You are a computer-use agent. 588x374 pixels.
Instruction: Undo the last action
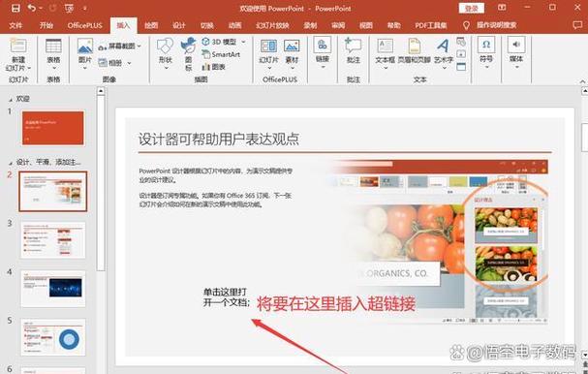(x=32, y=8)
